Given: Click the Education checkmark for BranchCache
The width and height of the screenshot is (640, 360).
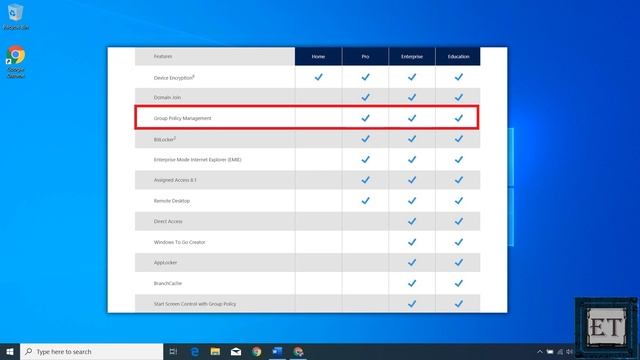Looking at the screenshot, I should [x=459, y=283].
